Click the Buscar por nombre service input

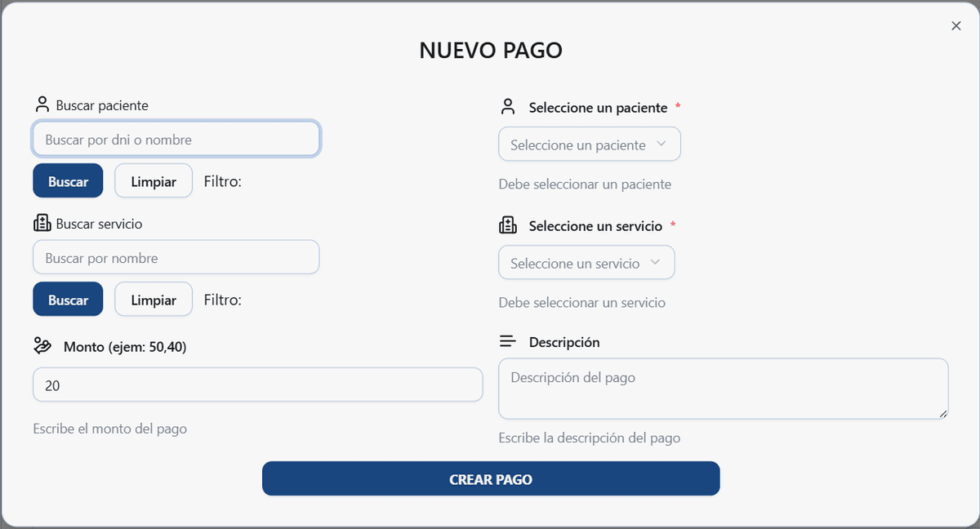[x=176, y=257]
